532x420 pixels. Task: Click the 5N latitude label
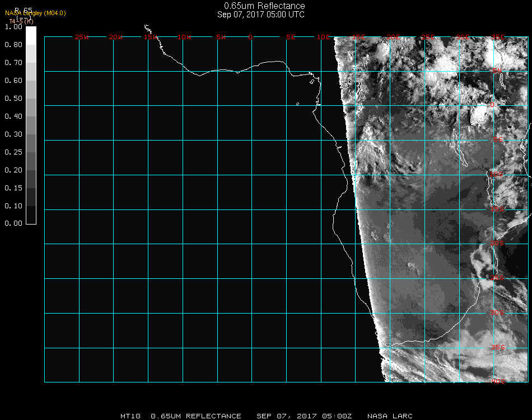(497, 71)
